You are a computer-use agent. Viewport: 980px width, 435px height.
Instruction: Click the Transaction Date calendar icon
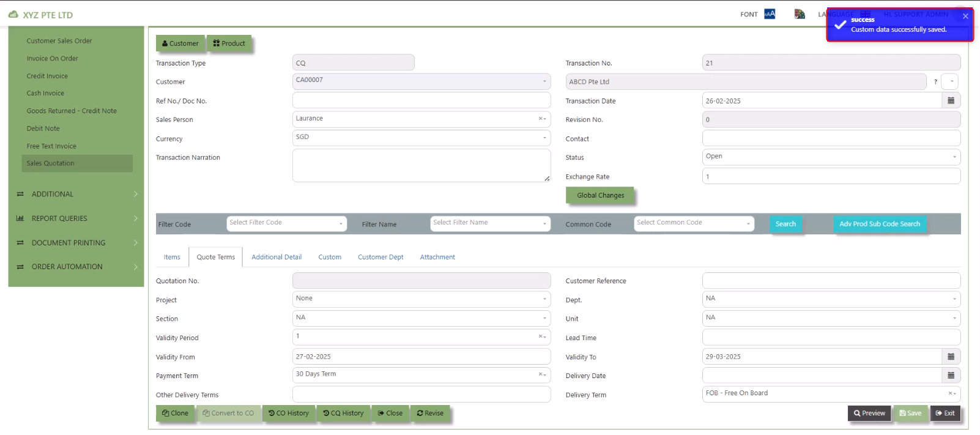pyautogui.click(x=951, y=101)
